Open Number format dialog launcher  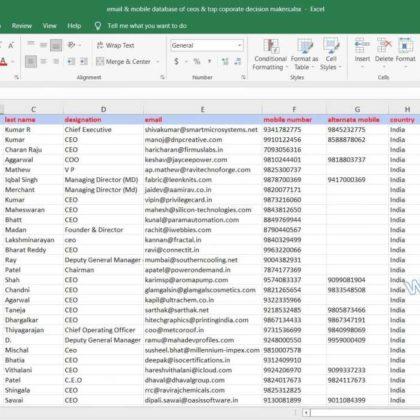point(243,77)
